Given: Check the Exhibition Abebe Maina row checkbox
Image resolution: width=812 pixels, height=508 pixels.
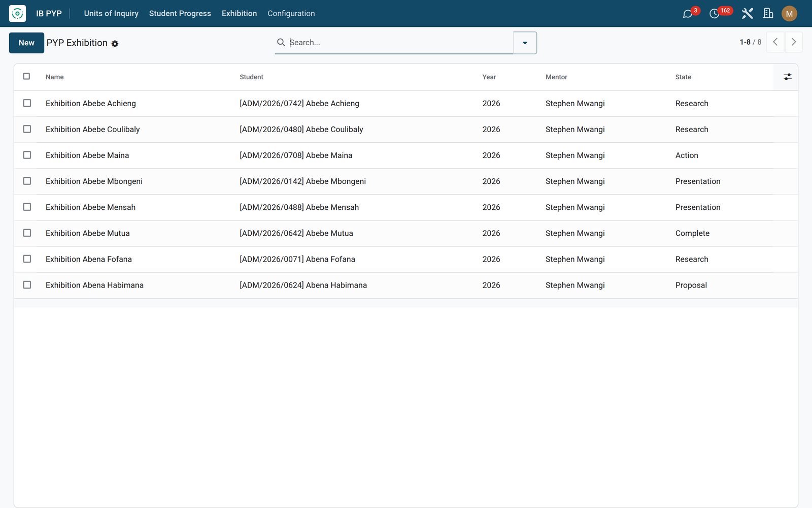Looking at the screenshot, I should click(27, 155).
